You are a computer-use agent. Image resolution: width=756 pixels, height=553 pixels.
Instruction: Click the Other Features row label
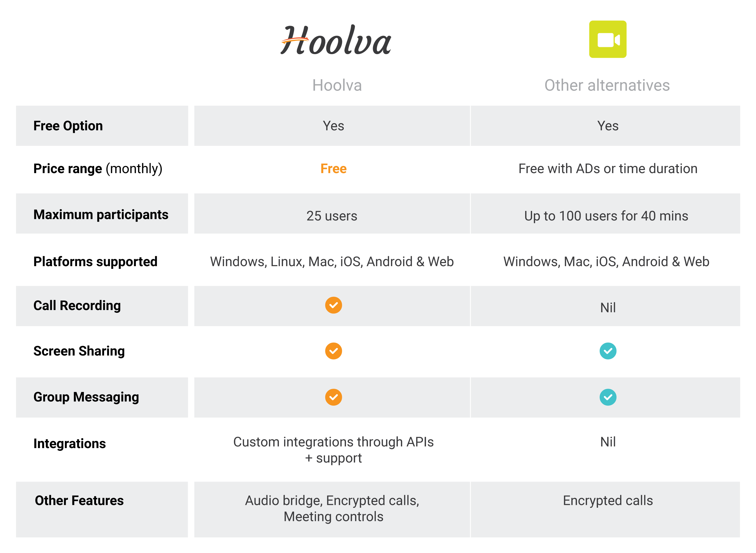point(79,501)
